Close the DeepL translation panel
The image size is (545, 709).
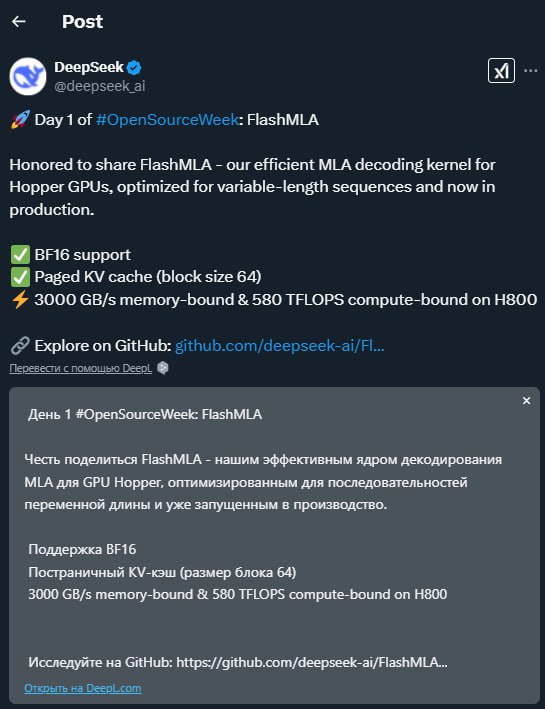pyautogui.click(x=526, y=401)
